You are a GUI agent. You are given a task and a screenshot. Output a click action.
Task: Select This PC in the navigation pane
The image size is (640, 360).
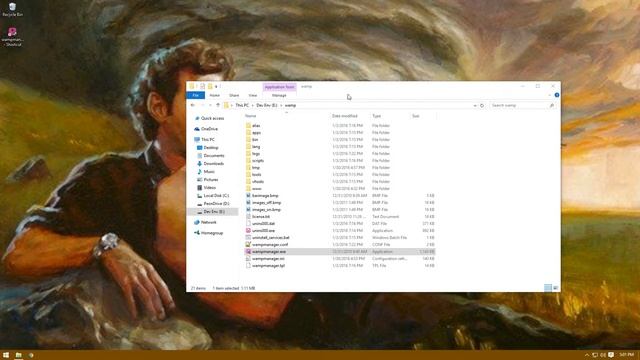[204, 140]
